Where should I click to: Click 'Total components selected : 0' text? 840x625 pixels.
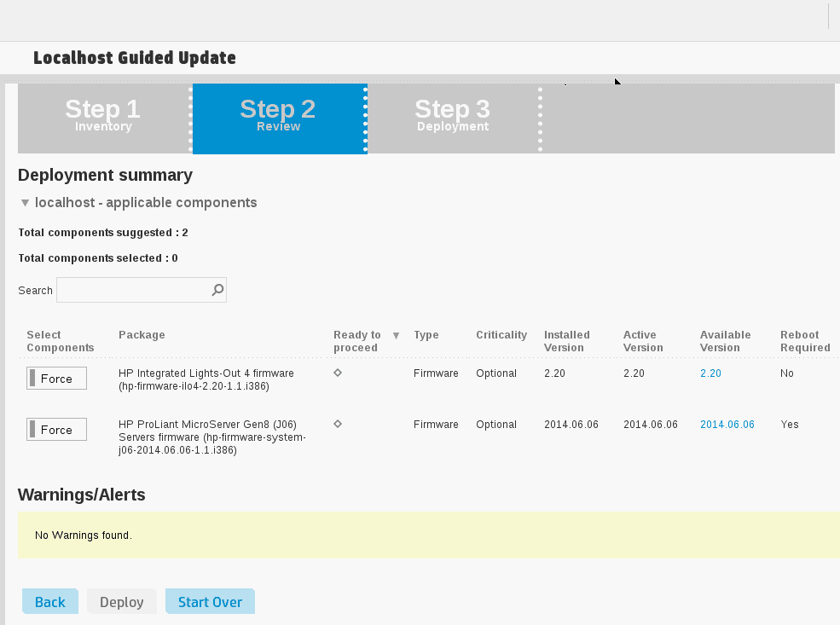tap(97, 258)
